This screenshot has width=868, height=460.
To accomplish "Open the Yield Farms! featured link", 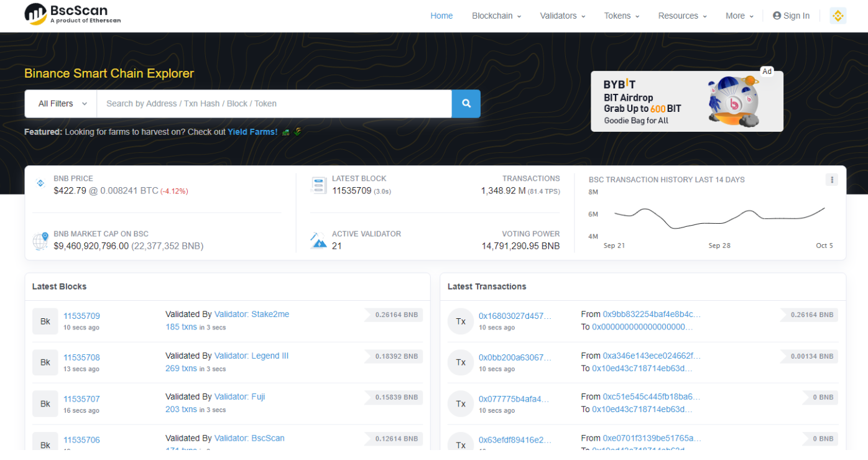I will (x=252, y=132).
